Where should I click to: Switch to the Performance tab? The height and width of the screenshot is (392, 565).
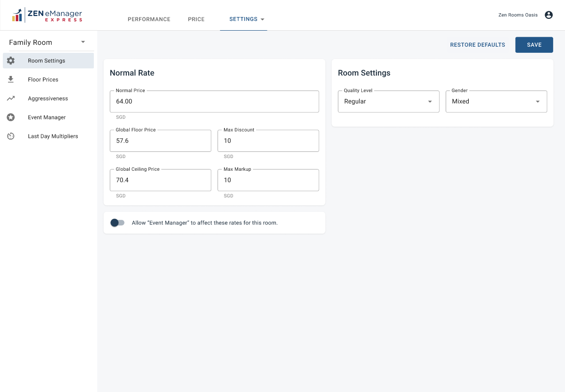(149, 19)
